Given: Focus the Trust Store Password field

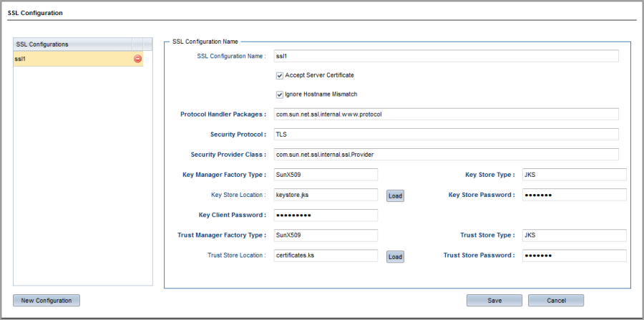Looking at the screenshot, I should [x=574, y=256].
